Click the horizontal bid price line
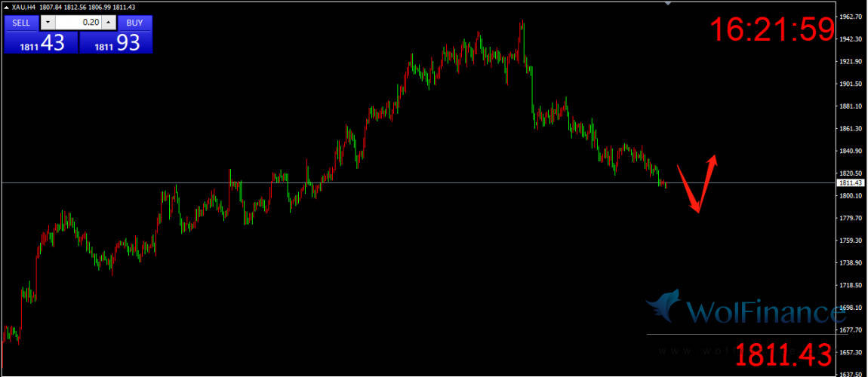The width and height of the screenshot is (868, 377). [x=377, y=182]
